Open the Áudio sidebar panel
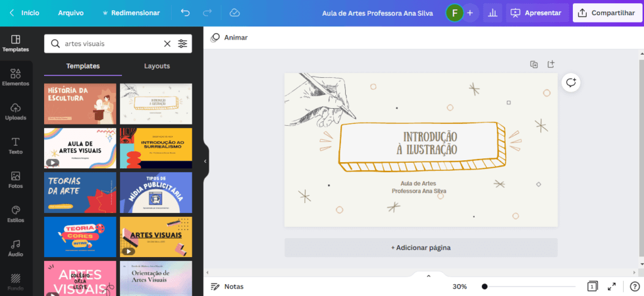 [x=16, y=248]
